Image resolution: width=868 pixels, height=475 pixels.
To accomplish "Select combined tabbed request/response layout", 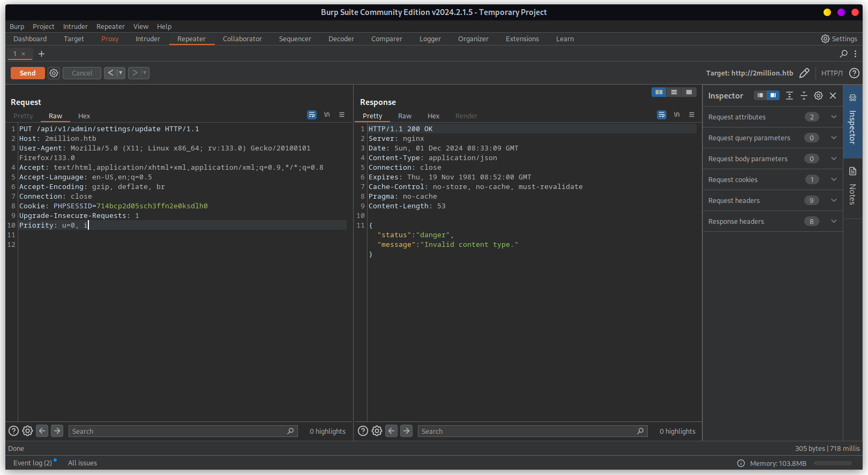I will click(x=689, y=92).
